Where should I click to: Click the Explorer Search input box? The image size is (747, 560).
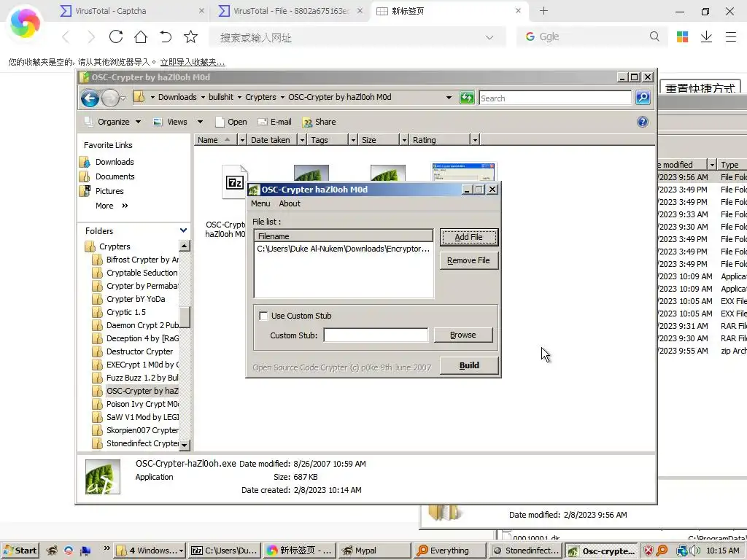tap(555, 98)
